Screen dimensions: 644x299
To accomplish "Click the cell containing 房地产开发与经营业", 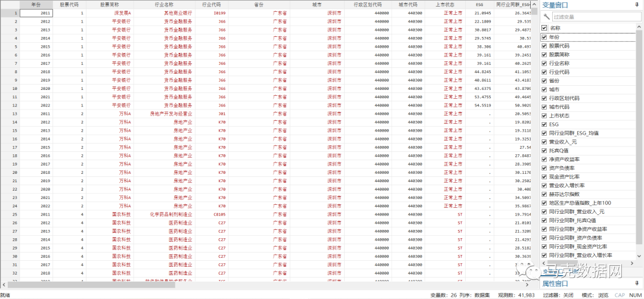I will [165, 114].
